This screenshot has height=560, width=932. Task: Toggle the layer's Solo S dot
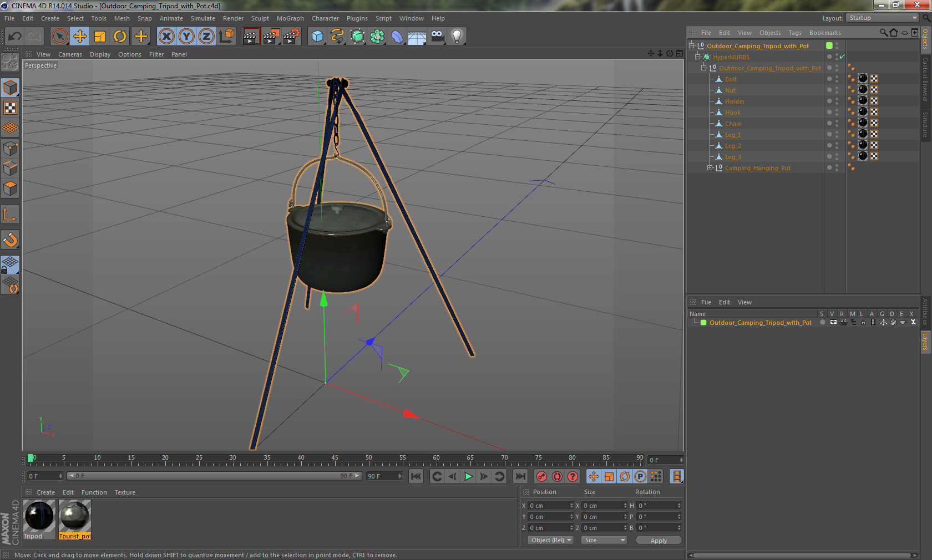822,322
